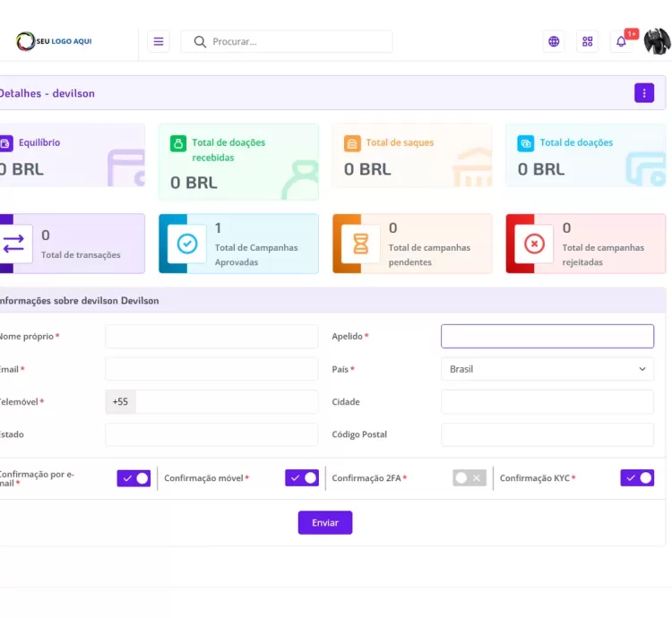This screenshot has height=618, width=672.
Task: Enable the Confirmação 2FA toggle
Action: (470, 478)
